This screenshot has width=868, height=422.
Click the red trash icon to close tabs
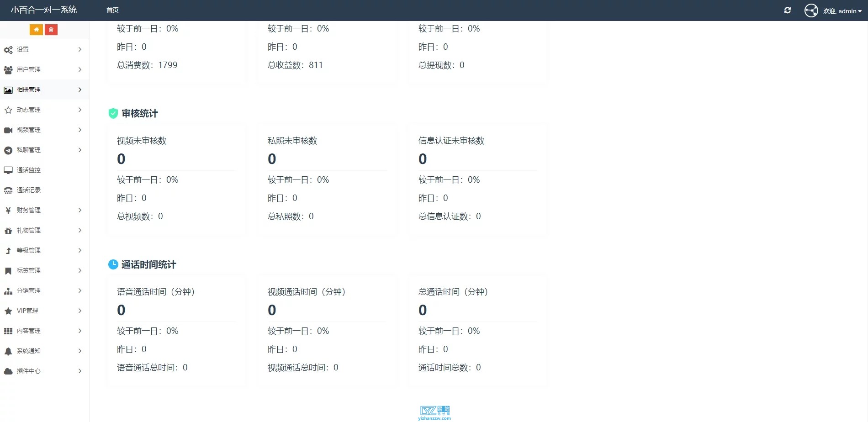tap(51, 29)
